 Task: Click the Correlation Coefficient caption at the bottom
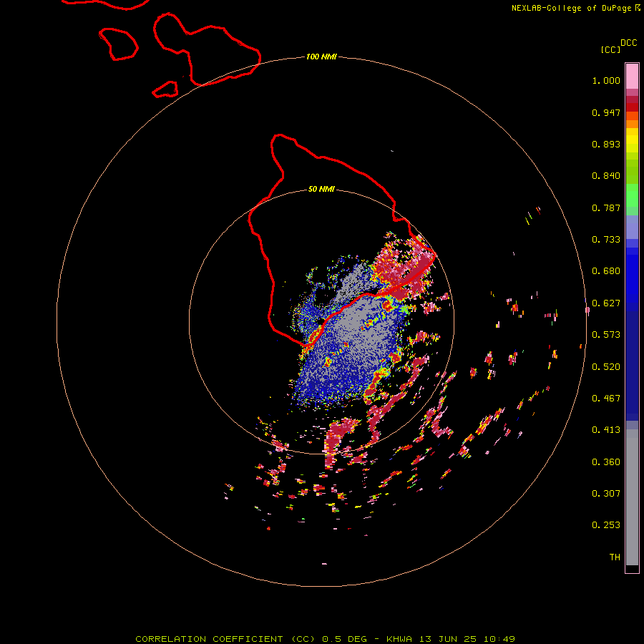click(325, 639)
